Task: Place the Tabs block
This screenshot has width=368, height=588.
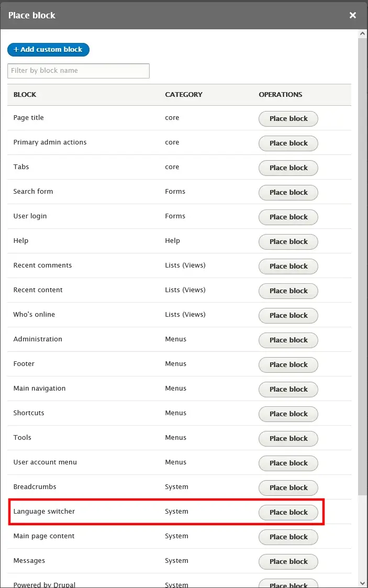Action: point(288,168)
